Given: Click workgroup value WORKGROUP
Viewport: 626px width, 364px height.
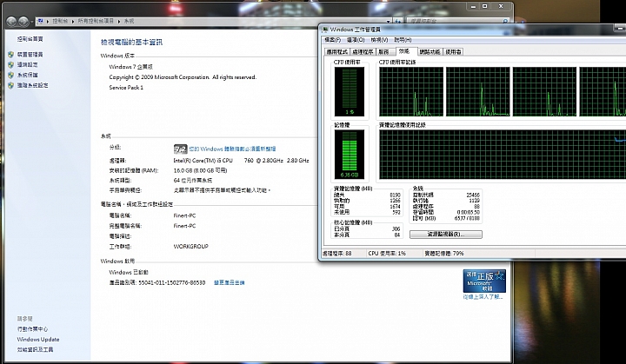Looking at the screenshot, I should point(190,247).
